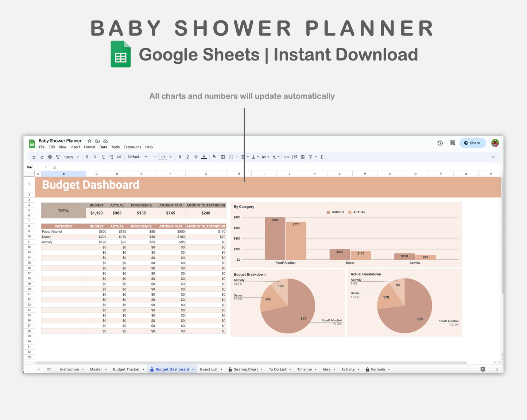This screenshot has width=527, height=420.
Task: Star the Baby Shower Planner document
Action: [x=89, y=141]
